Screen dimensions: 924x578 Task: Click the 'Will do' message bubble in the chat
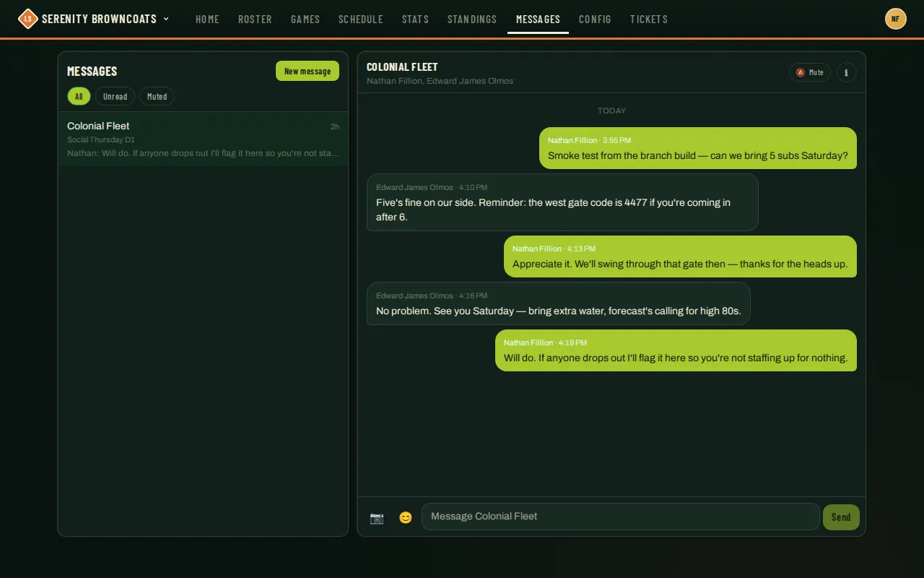676,350
